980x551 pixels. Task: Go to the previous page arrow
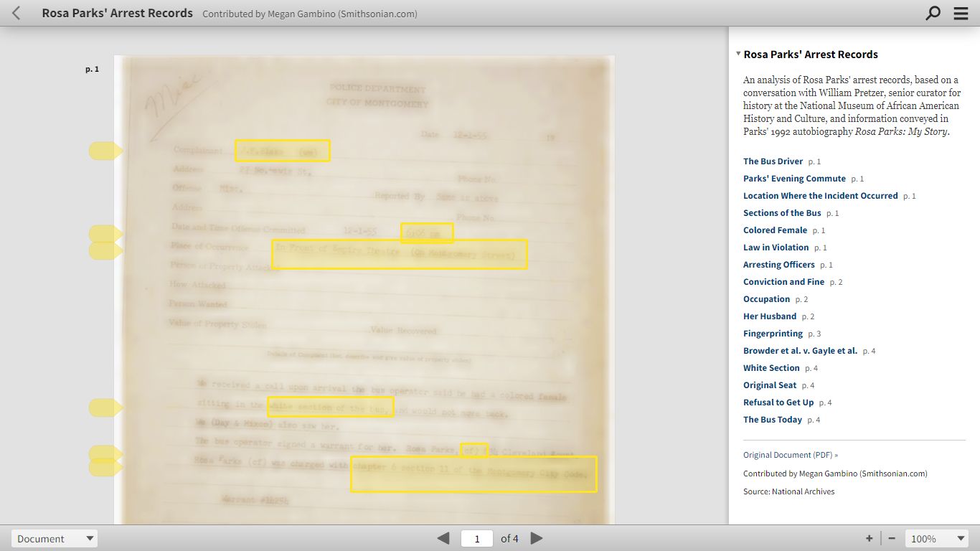[443, 538]
